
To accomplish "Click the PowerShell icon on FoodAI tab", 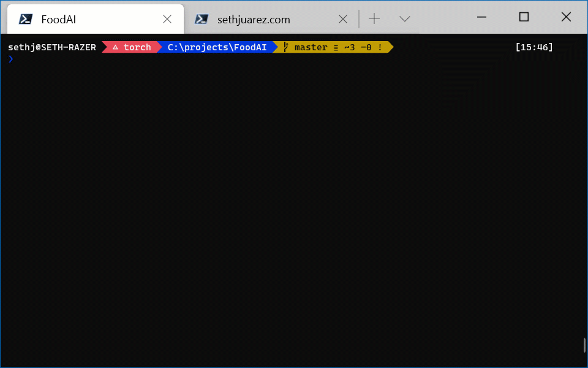I will pos(25,19).
